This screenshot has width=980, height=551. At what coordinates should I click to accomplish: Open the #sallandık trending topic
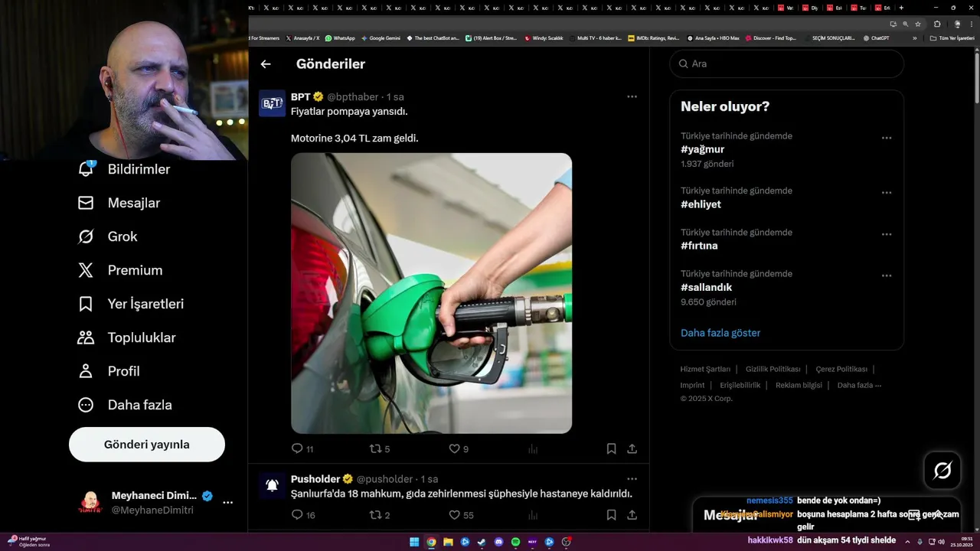click(706, 287)
